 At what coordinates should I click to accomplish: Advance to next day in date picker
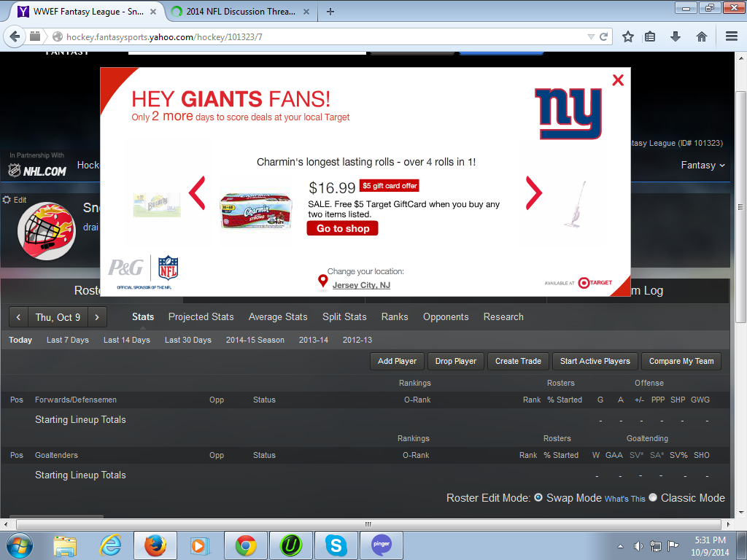coord(96,317)
